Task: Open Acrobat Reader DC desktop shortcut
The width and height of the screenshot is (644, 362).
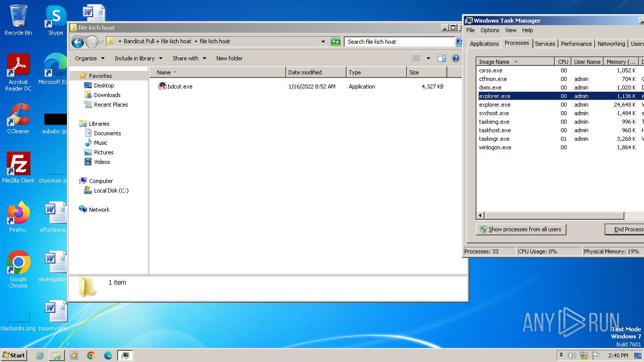Action: click(x=18, y=72)
